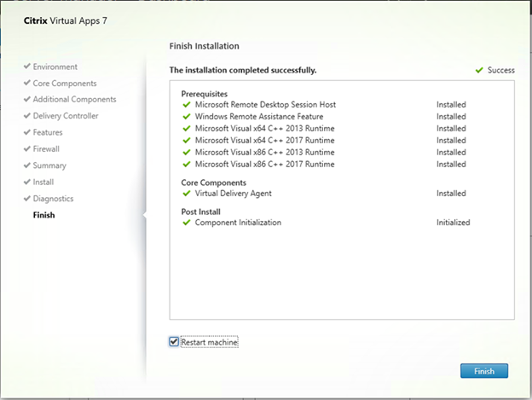Open the Summary step in sidebar
Screen dimensions: 532x400
[49, 165]
